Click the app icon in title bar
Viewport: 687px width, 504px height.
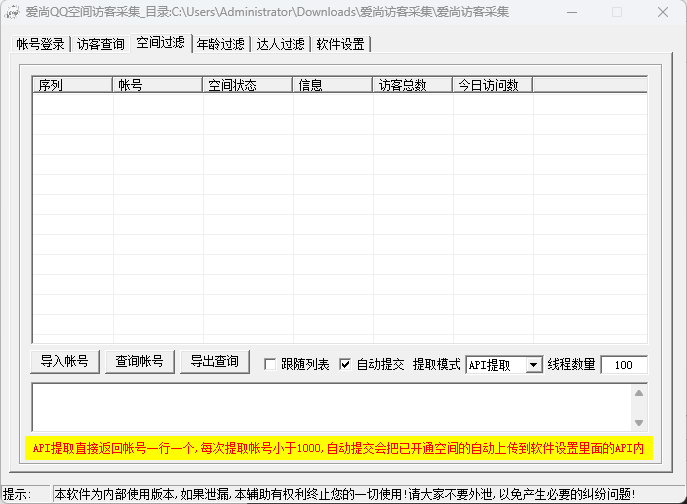click(12, 12)
